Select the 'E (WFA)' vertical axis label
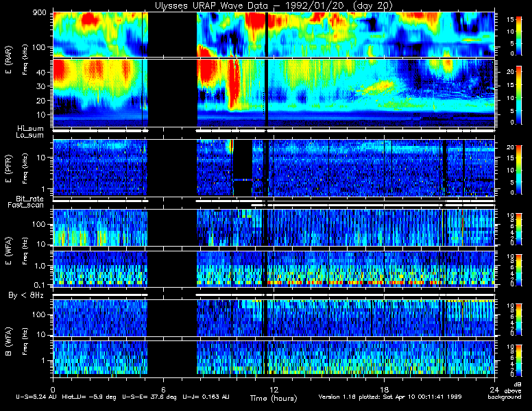The height and width of the screenshot is (411, 532). click(9, 251)
